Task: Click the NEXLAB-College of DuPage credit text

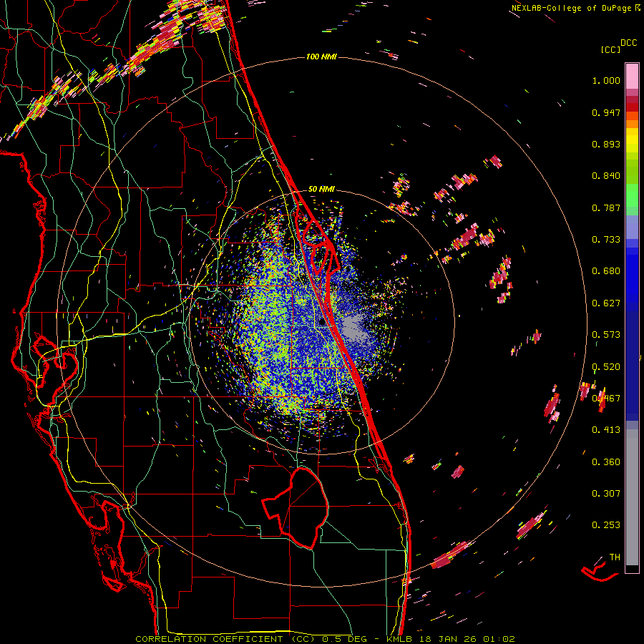Action: [x=572, y=8]
